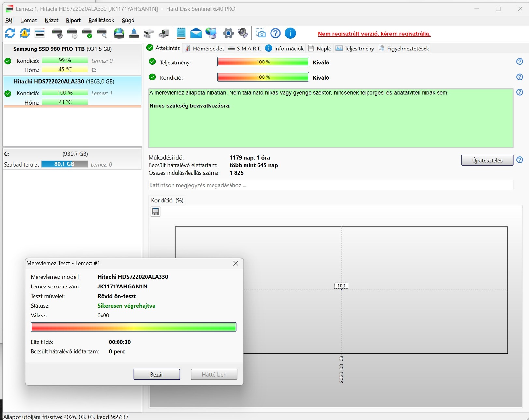Open the Lemez menu
This screenshot has width=529, height=420.
pos(29,21)
